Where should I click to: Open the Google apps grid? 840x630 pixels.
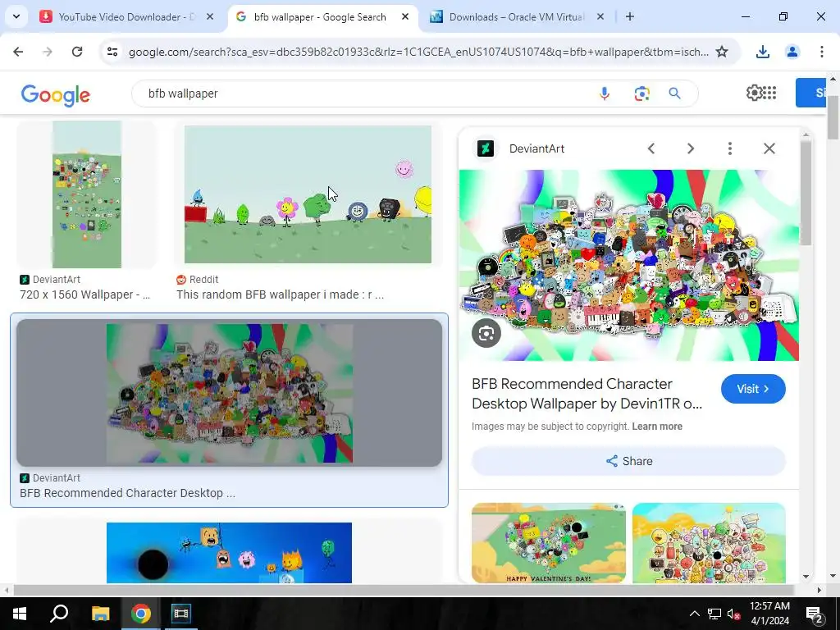click(769, 93)
